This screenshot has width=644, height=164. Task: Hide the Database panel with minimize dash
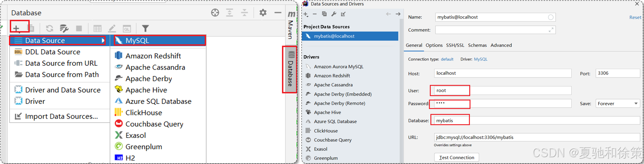click(x=278, y=13)
